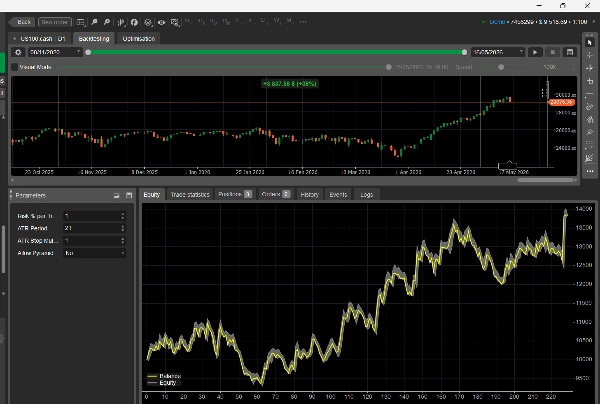Enable the Visual Mode checkbox
The image size is (600, 404).
tap(15, 67)
